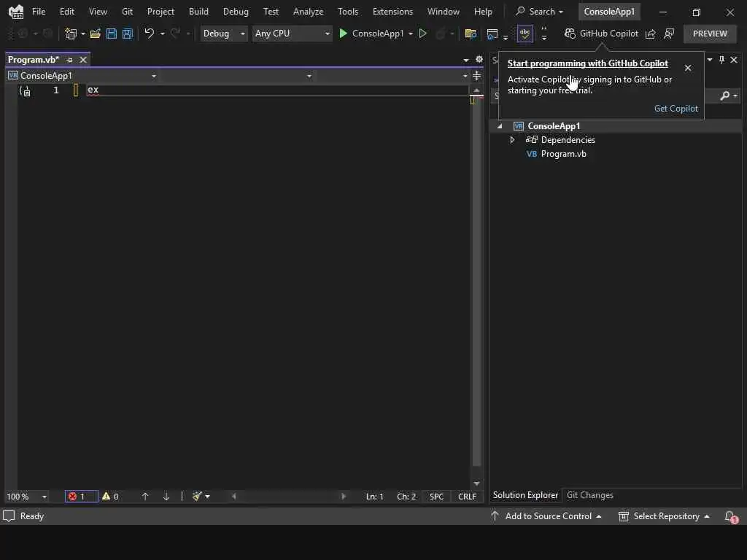Viewport: 747px width, 560px height.
Task: Click the Ln: 1 line indicator
Action: (x=374, y=497)
